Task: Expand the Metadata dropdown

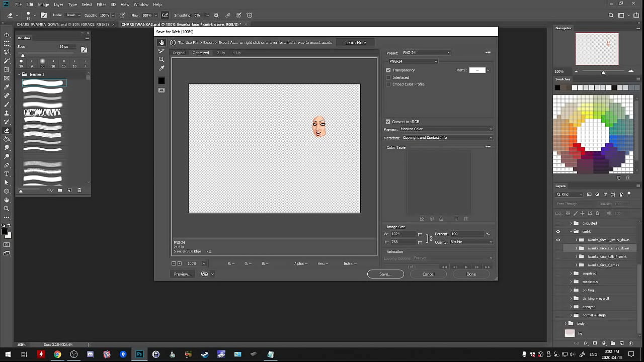Action: point(447,138)
